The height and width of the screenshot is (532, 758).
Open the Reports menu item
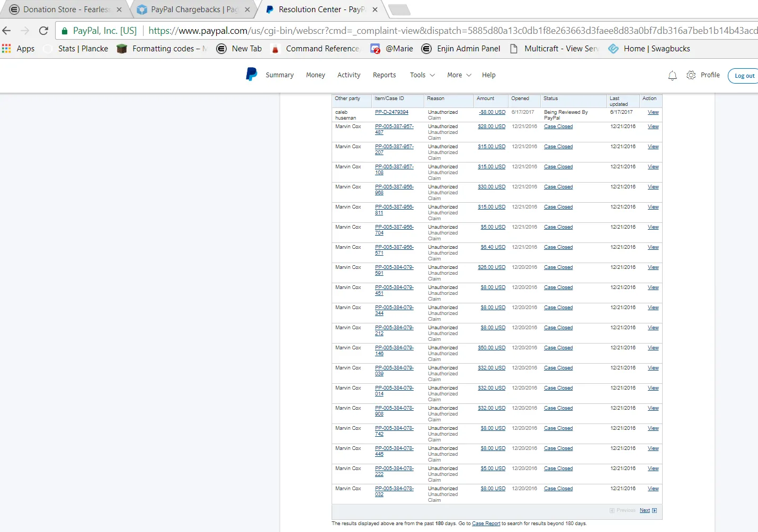tap(385, 75)
